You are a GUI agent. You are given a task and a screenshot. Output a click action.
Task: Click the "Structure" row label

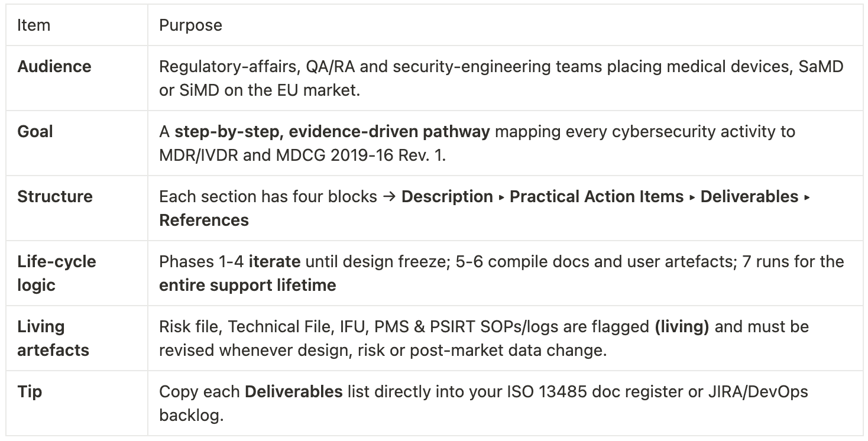pos(55,196)
